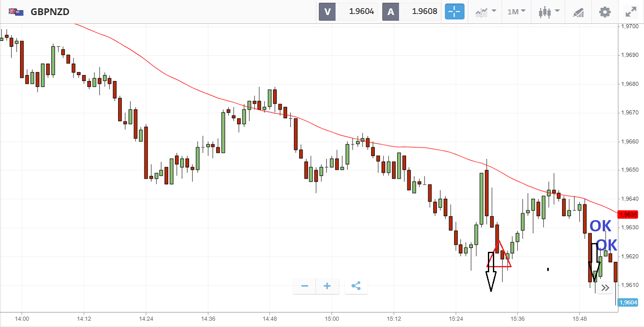
Task: Click the GBPNZD instrument name
Action: click(x=50, y=12)
